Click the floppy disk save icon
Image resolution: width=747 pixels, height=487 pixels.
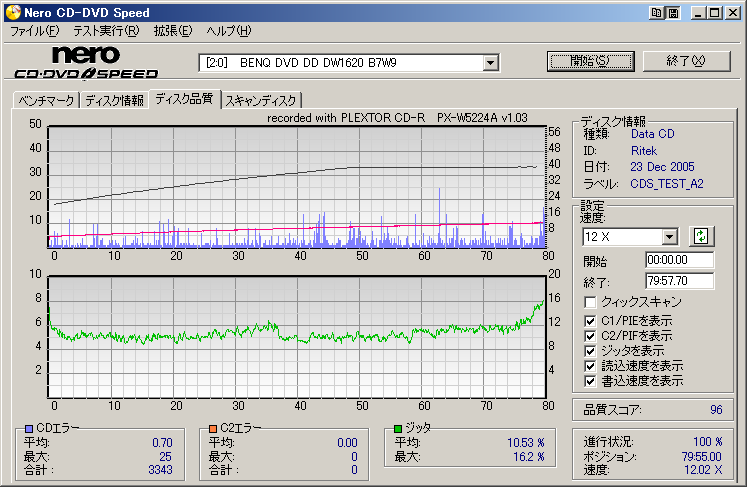674,13
